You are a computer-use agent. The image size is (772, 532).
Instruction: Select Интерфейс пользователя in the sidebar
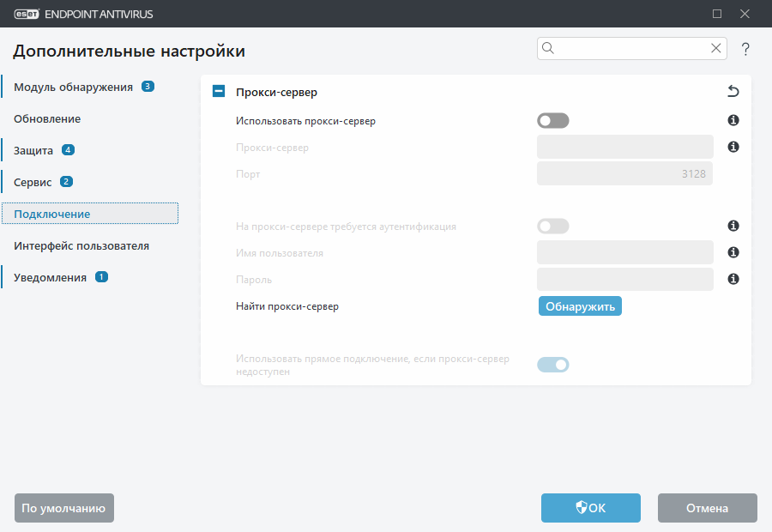pos(81,245)
